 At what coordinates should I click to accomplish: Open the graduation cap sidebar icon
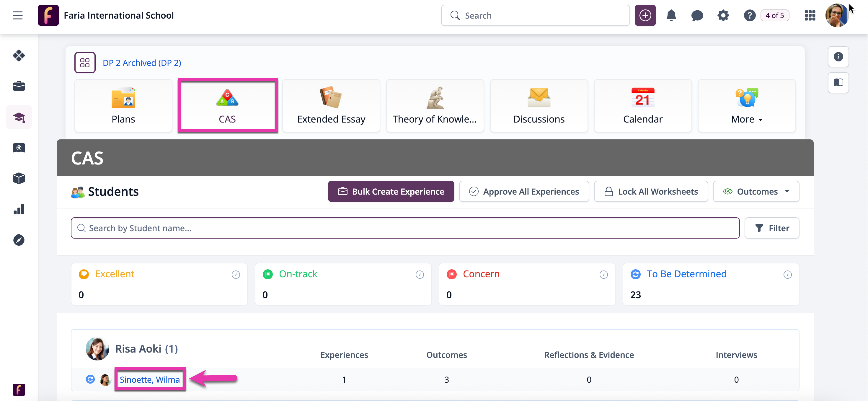click(x=19, y=117)
